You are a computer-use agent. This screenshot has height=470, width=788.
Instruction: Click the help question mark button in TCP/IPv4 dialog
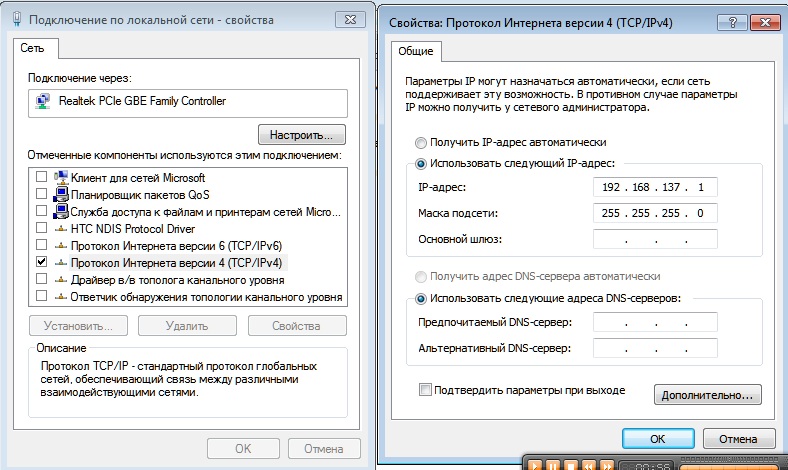[732, 22]
